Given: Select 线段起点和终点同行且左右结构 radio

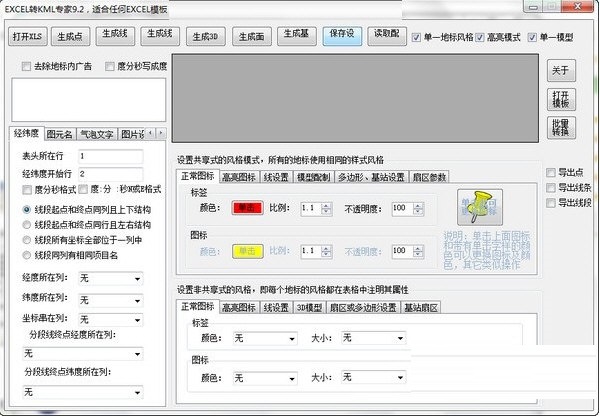Looking at the screenshot, I should click(x=26, y=225).
